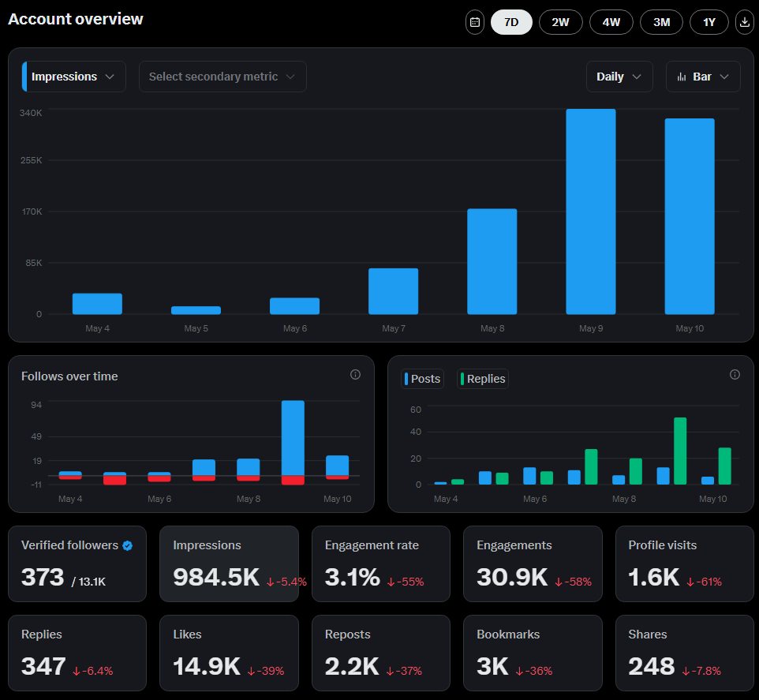759x700 pixels.
Task: Open the Daily granularity dropdown
Action: coord(619,77)
